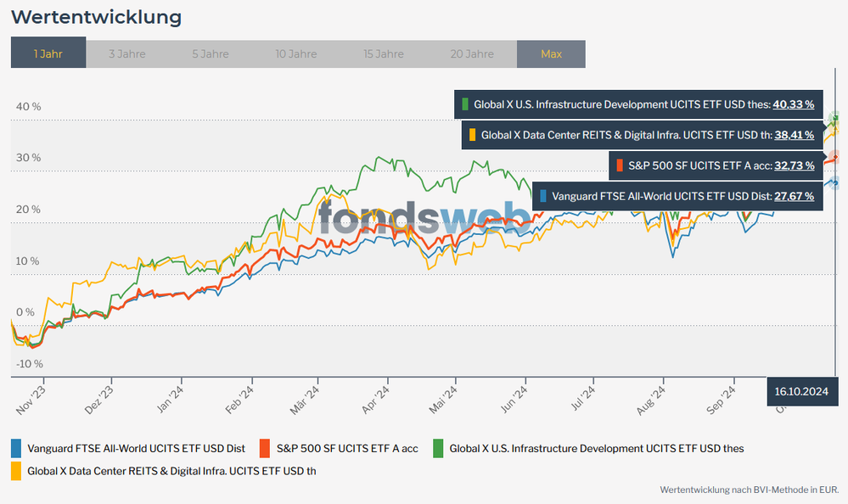
Task: Select the 15 Jahre tab
Action: (x=384, y=54)
